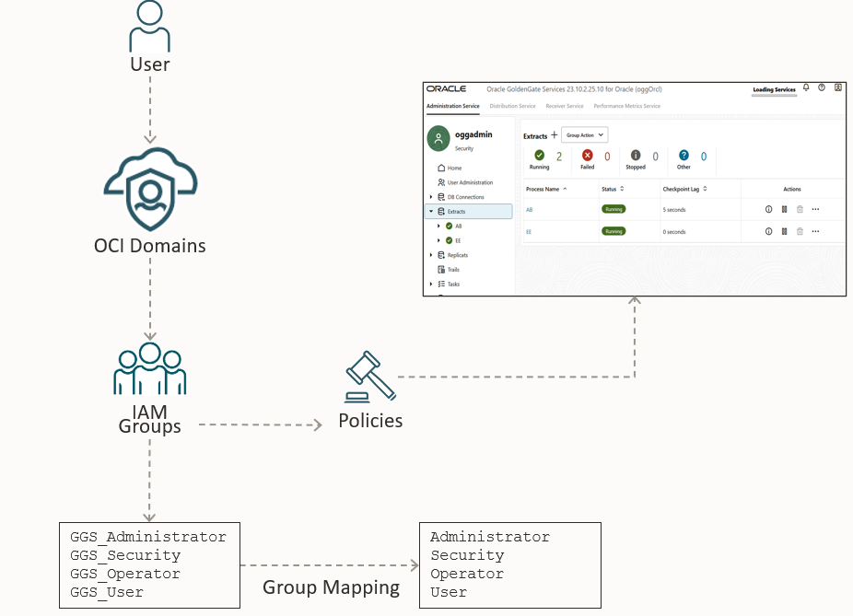Screen dimensions: 853x616
Task: Expand the DB Connections tree node
Action: tap(430, 197)
